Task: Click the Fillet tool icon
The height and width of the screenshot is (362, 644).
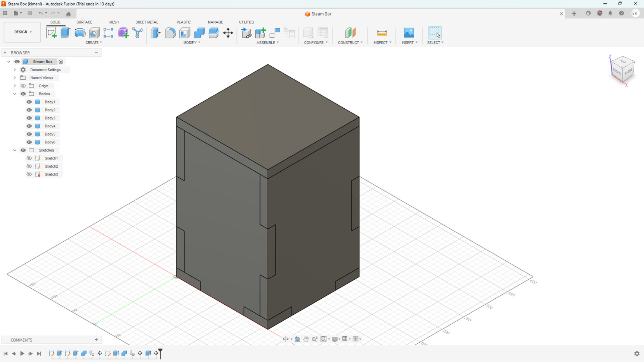Action: (x=170, y=33)
